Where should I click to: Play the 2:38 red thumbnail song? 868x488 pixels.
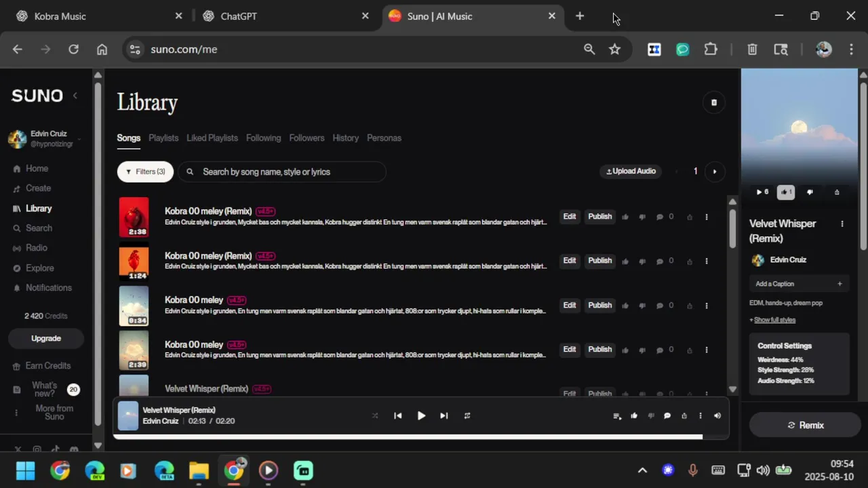(134, 217)
